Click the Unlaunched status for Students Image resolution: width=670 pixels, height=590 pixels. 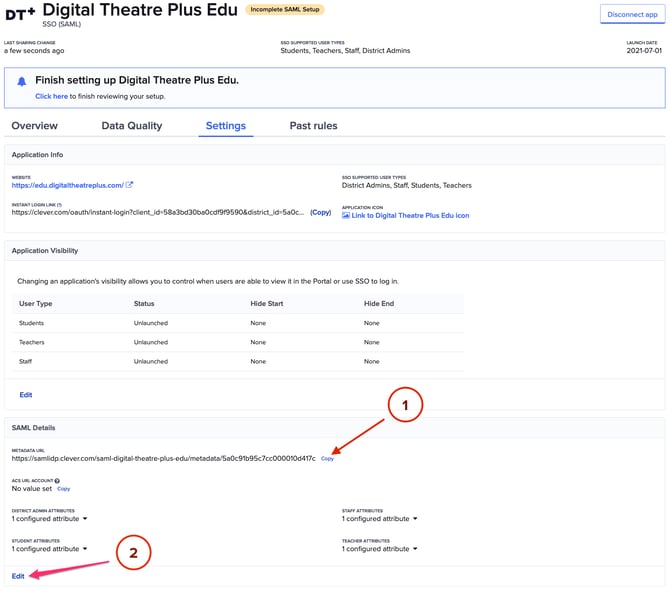click(x=151, y=323)
